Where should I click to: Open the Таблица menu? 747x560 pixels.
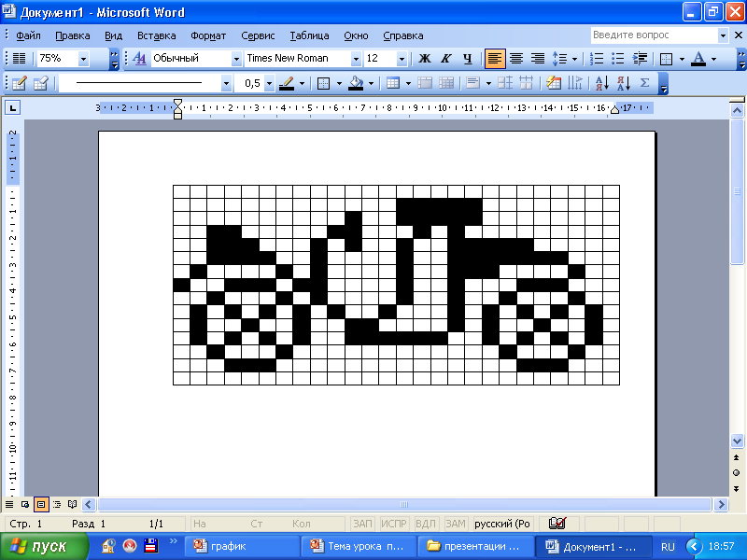309,35
